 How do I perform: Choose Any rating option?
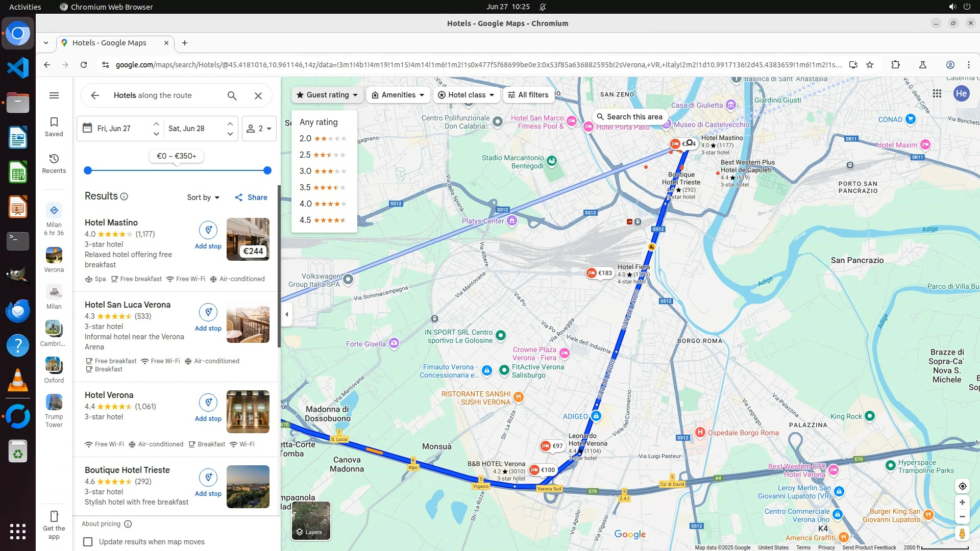click(x=318, y=122)
